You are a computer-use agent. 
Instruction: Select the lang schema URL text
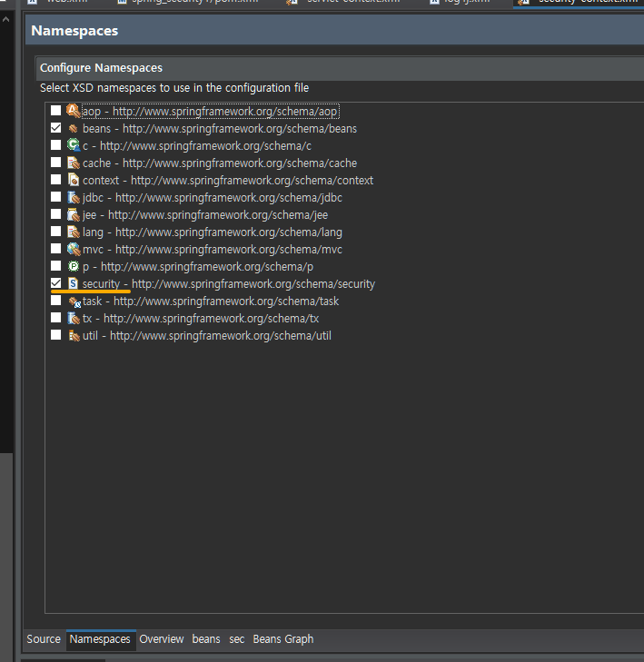click(x=229, y=232)
